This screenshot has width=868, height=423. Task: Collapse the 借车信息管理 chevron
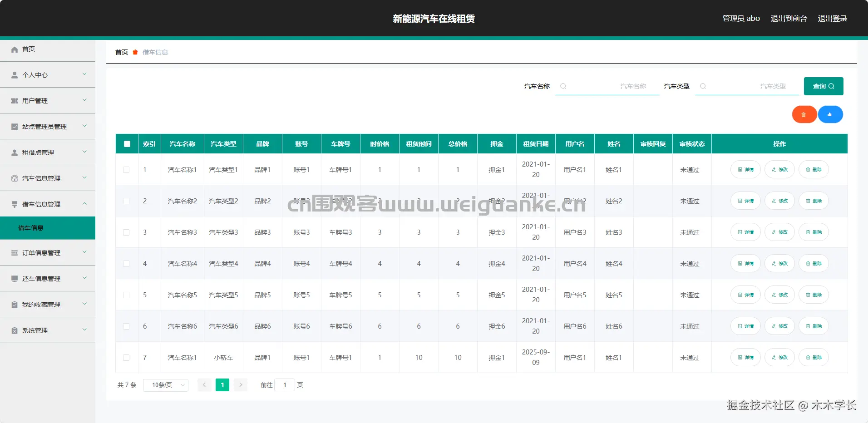coord(84,203)
